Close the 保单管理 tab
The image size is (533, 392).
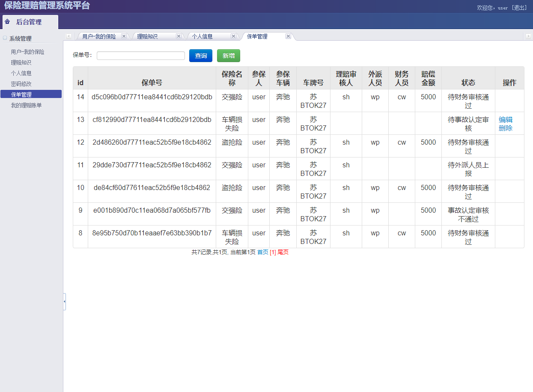(288, 36)
